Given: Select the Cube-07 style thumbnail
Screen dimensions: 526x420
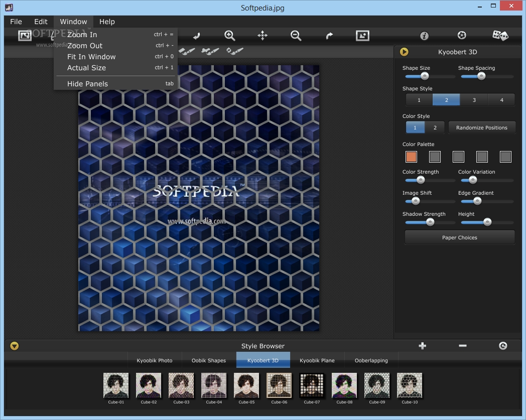Looking at the screenshot, I should 312,385.
